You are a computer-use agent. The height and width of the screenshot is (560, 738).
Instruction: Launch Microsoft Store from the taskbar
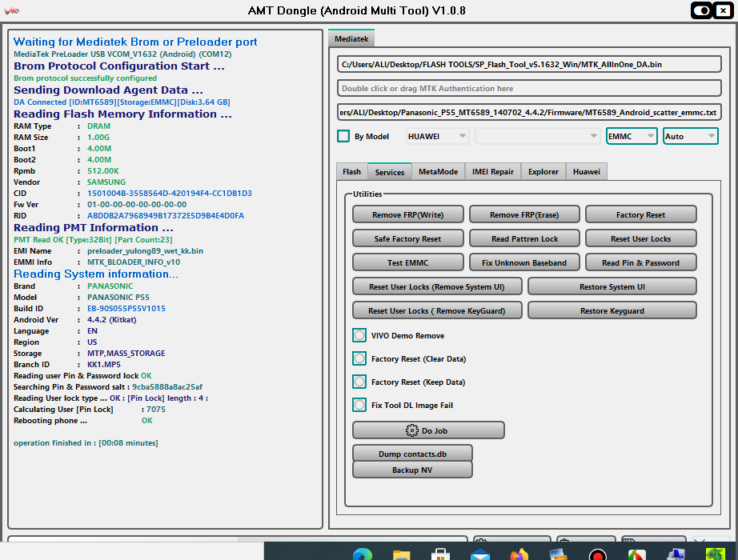[440, 554]
